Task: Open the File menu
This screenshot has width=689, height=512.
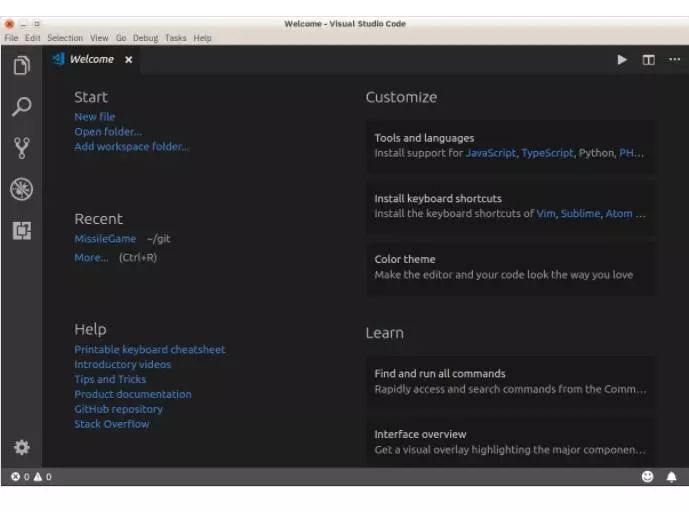Action: [x=11, y=38]
